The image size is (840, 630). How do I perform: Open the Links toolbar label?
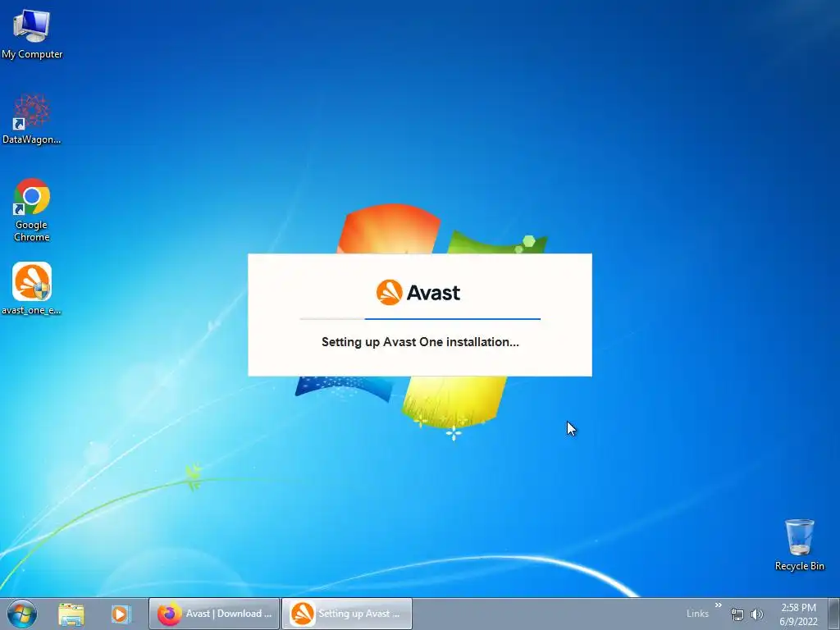tap(697, 614)
